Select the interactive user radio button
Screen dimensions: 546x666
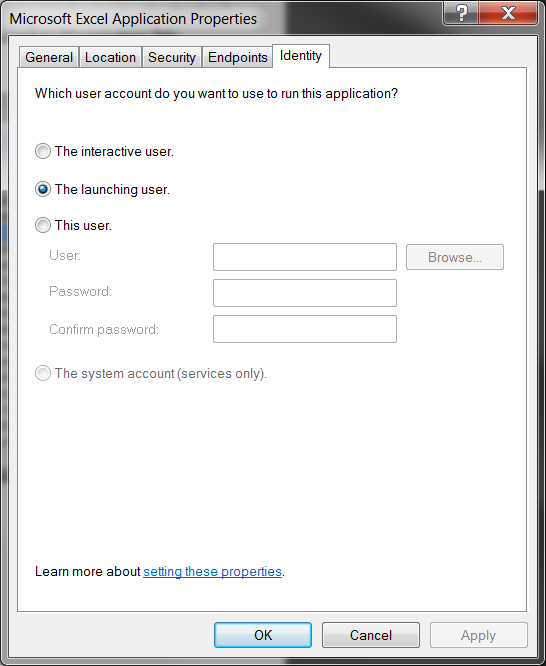coord(43,151)
